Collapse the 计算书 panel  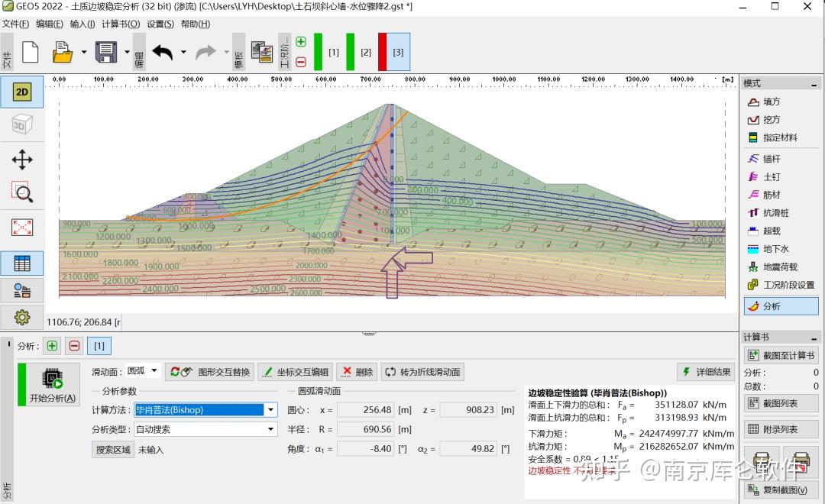click(814, 338)
